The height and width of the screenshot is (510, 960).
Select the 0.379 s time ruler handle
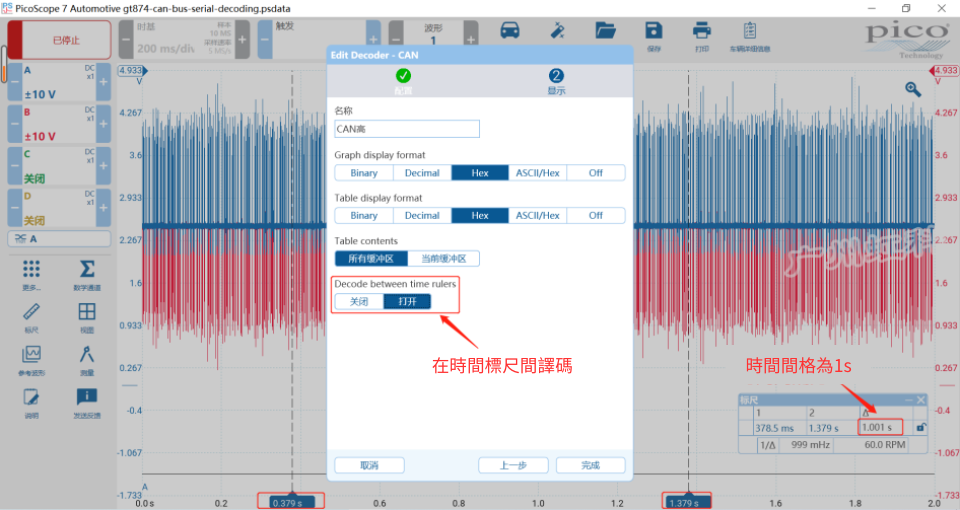291,501
